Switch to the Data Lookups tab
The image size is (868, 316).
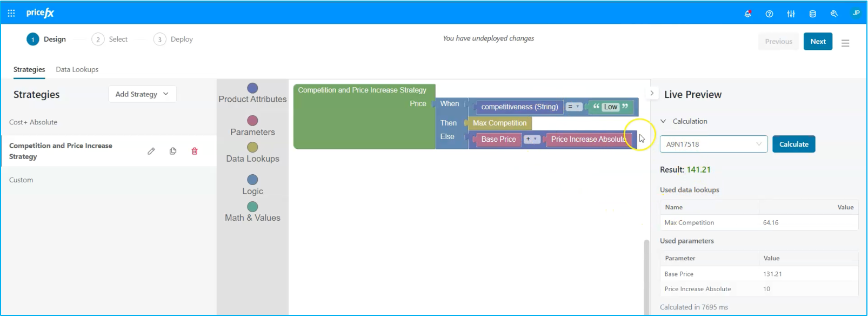(x=77, y=69)
